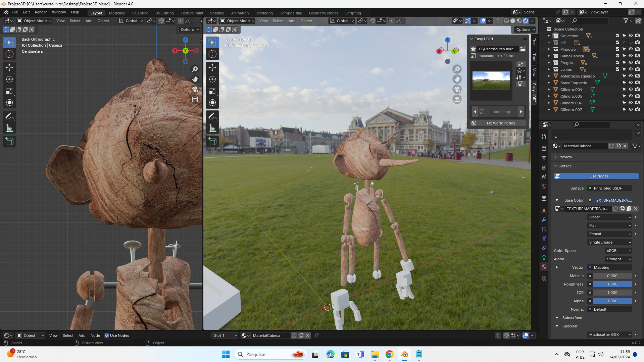644x362 pixels.
Task: Toggle orthographic grid icon in left viewport
Action: 195,99
